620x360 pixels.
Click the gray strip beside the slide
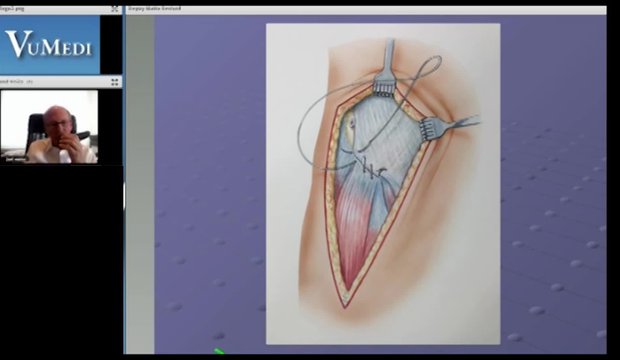click(x=140, y=184)
